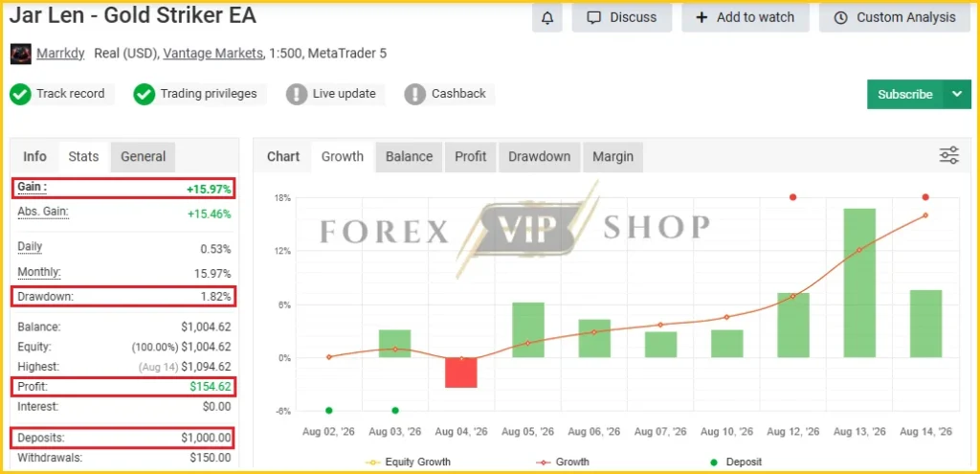Image resolution: width=980 pixels, height=474 pixels.
Task: Click the green deposit dot at Aug 02
Action: click(329, 410)
